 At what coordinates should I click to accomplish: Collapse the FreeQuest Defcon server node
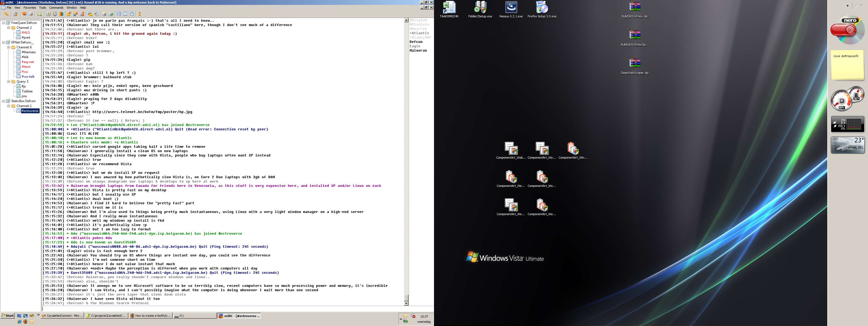[3, 23]
